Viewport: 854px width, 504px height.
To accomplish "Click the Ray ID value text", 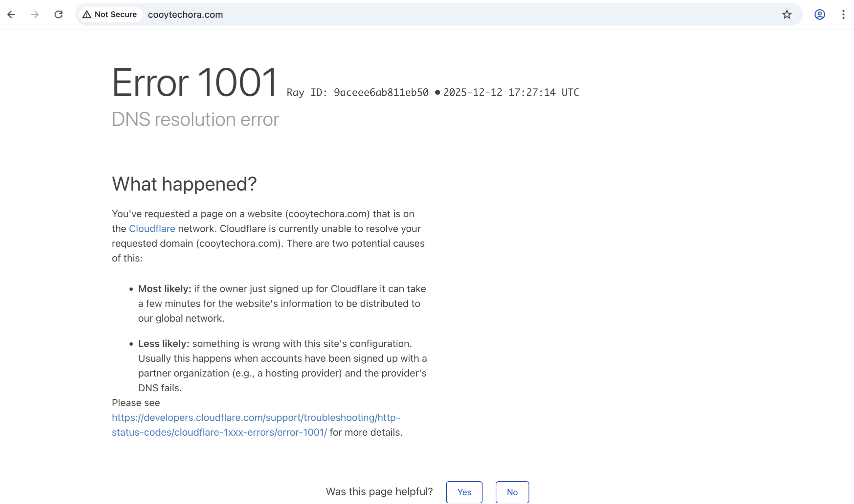I will point(381,92).
